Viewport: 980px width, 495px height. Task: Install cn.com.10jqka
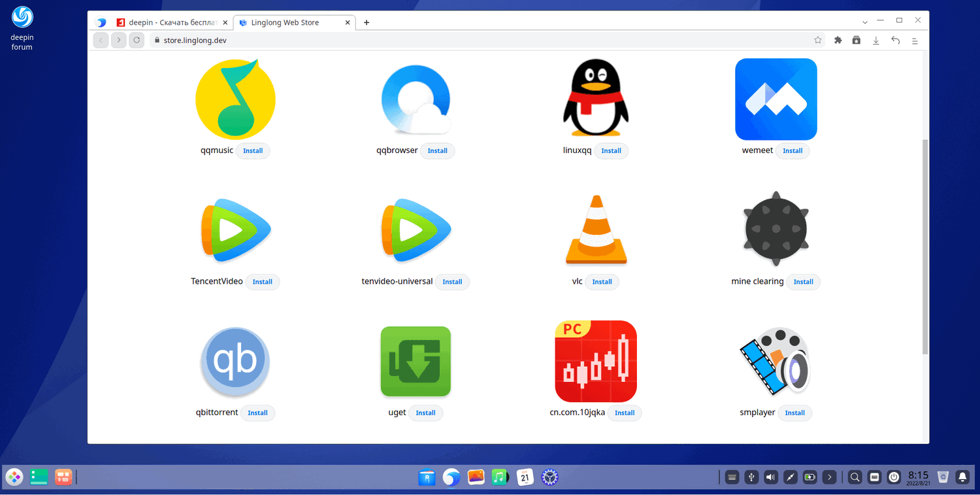click(625, 413)
